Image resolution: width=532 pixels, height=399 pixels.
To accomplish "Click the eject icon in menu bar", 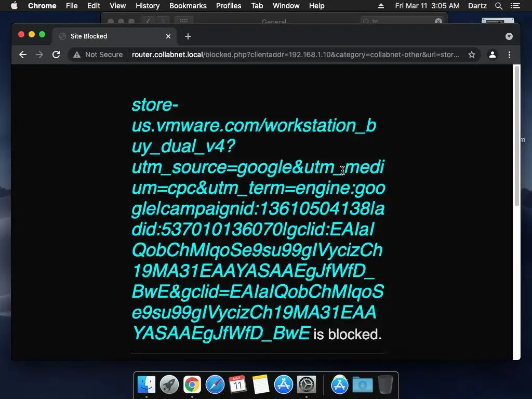I will pos(381,6).
